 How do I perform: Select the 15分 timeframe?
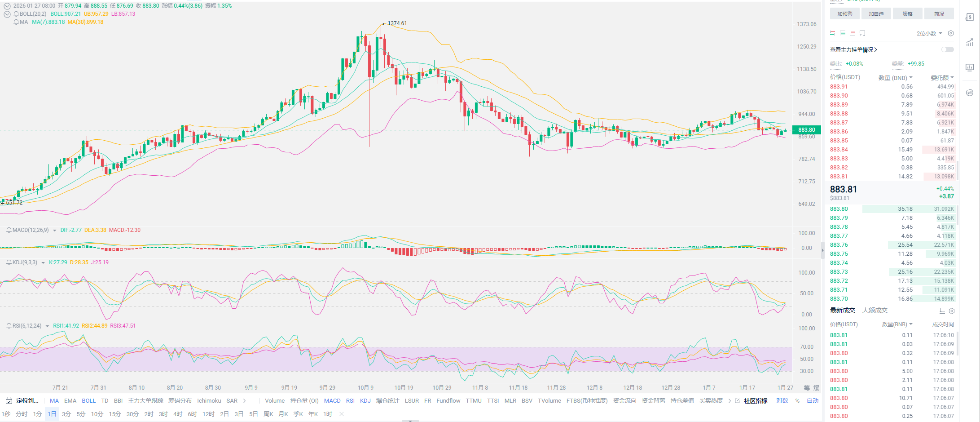point(114,414)
